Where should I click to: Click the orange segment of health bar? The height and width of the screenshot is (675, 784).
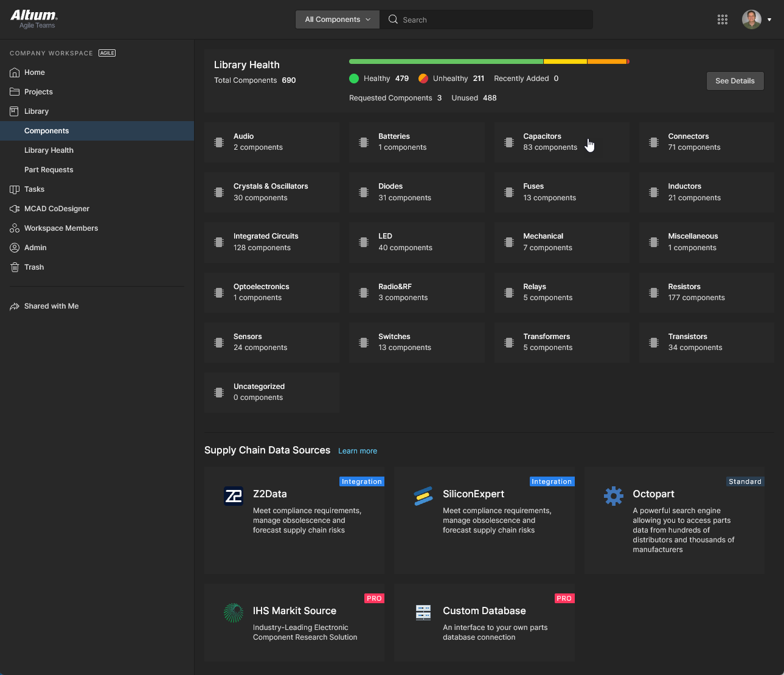click(x=607, y=61)
